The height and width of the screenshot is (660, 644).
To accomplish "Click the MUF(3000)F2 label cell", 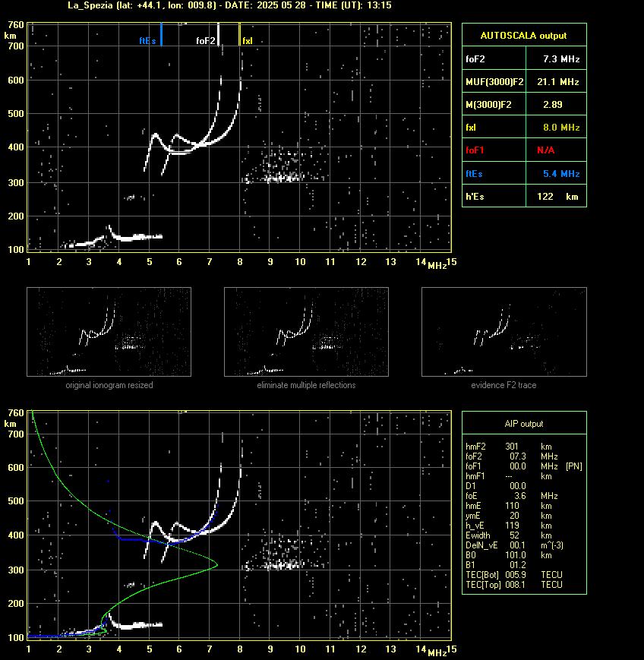I will pos(494,82).
